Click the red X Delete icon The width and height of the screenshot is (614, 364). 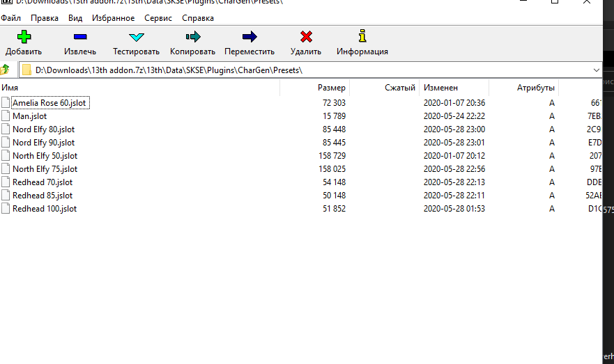305,37
